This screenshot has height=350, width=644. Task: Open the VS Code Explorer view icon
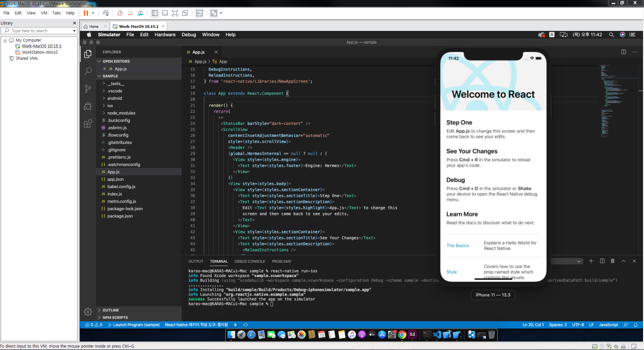pos(88,54)
